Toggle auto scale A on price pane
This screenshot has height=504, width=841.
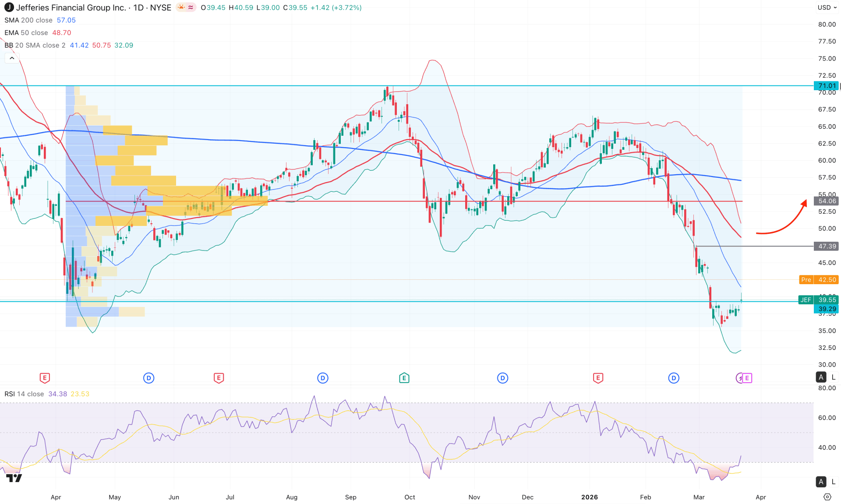[821, 377]
